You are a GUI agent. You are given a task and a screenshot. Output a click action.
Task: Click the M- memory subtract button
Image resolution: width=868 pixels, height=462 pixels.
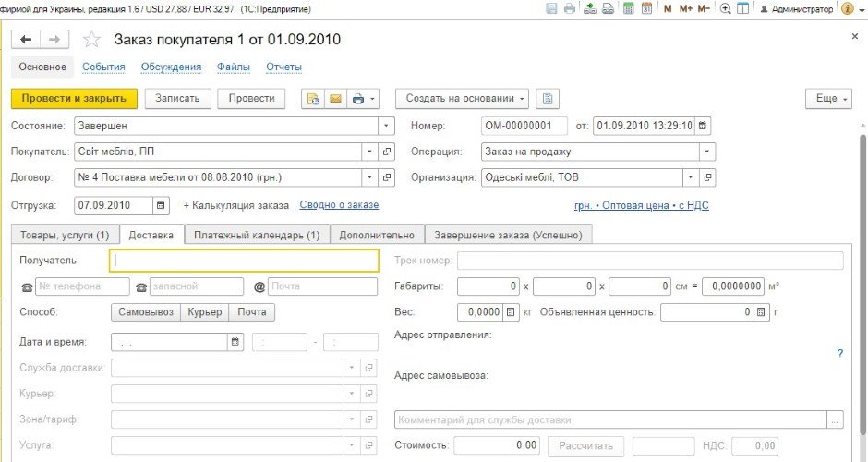[x=704, y=9]
